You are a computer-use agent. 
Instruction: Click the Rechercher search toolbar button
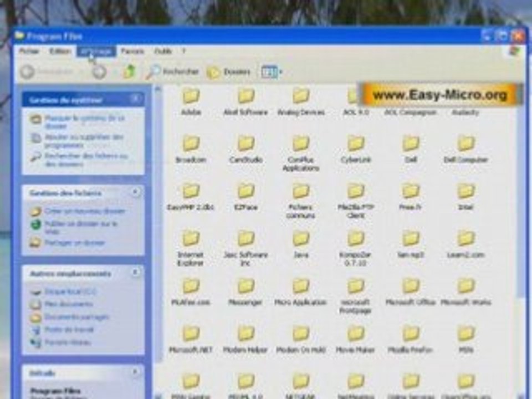coord(173,71)
